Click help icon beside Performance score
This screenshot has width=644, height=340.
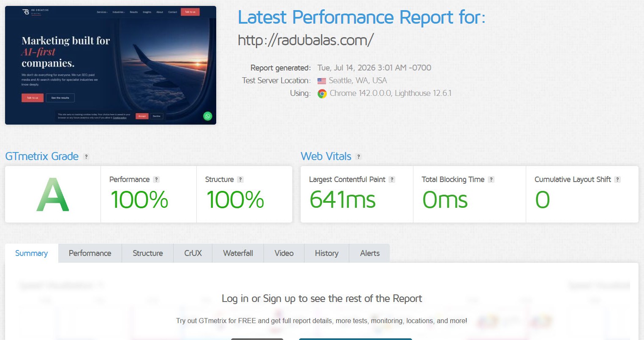(156, 180)
